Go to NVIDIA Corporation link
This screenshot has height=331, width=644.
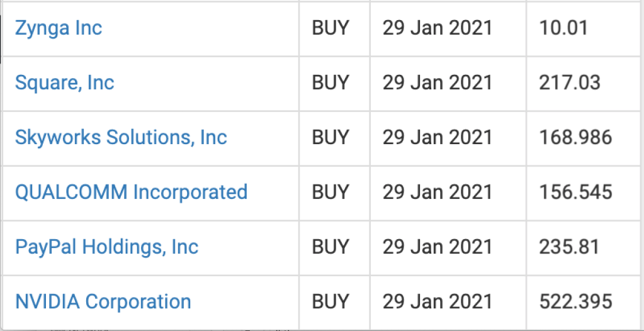tap(103, 301)
